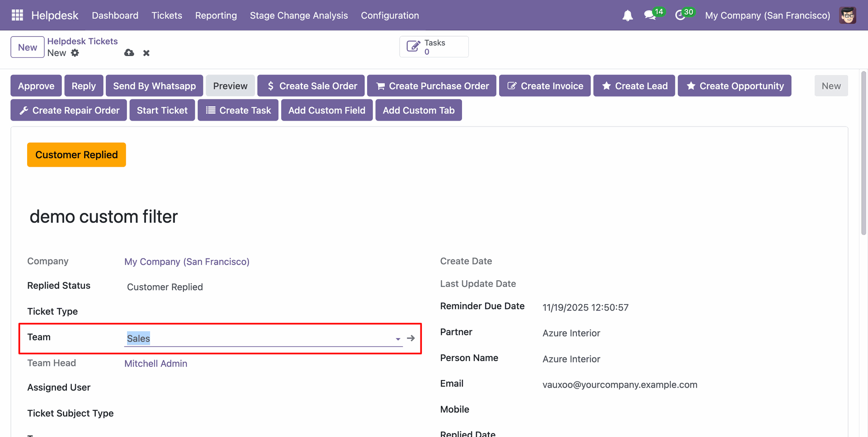Click Create Repair Order button
This screenshot has width=868, height=437.
(69, 110)
